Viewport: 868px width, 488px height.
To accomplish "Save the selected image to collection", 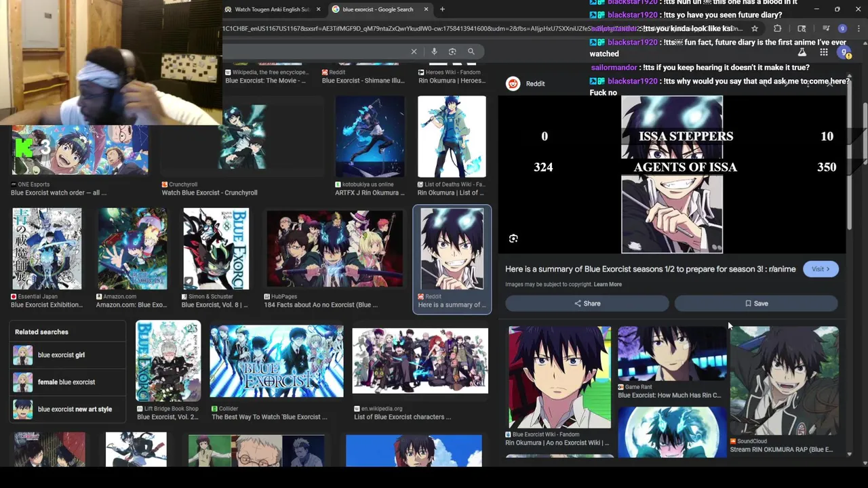I will point(756,304).
